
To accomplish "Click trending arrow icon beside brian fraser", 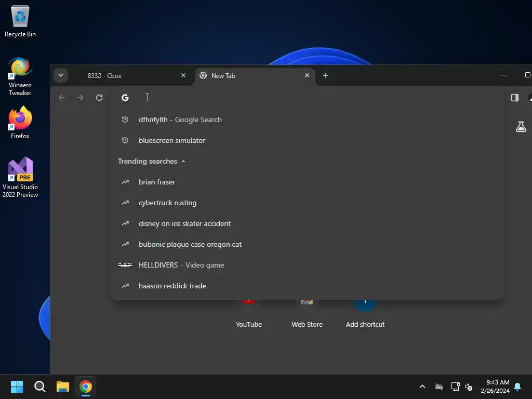I will coord(125,182).
